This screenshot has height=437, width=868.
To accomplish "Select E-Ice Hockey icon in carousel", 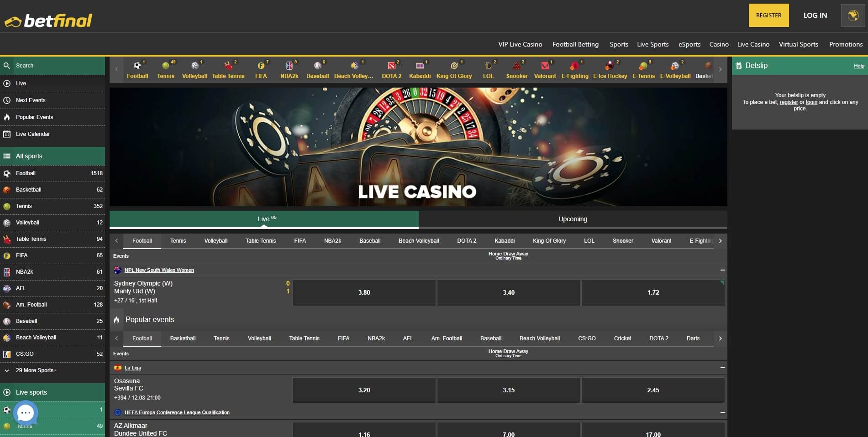I will tap(610, 70).
